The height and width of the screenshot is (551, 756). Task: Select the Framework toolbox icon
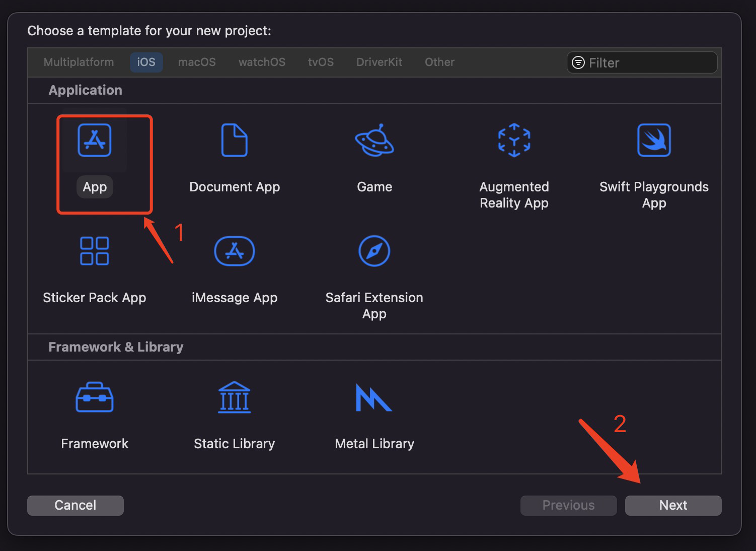(95, 397)
